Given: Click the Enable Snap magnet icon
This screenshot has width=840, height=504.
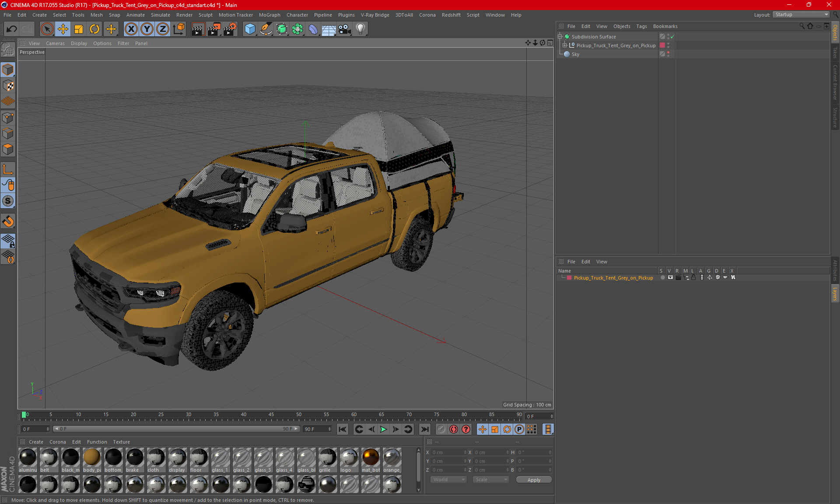Looking at the screenshot, I should click(8, 221).
